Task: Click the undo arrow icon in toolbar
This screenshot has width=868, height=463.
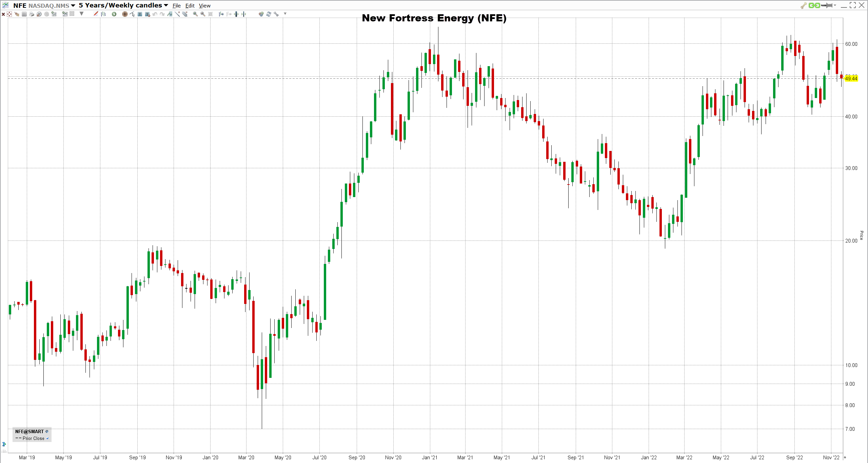Action: coord(155,14)
